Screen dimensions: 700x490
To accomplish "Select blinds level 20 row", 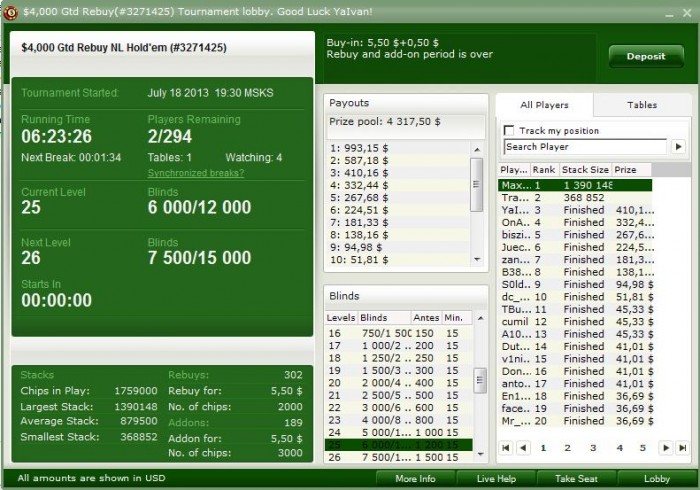I will click(x=399, y=383).
